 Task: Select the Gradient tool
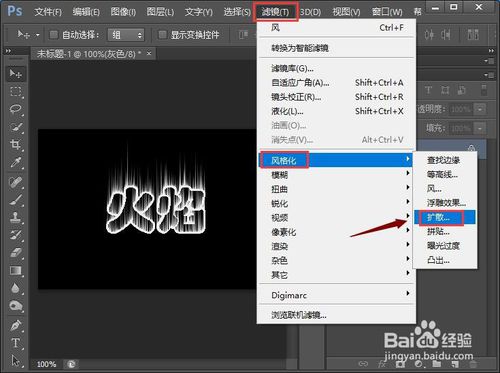pos(15,271)
